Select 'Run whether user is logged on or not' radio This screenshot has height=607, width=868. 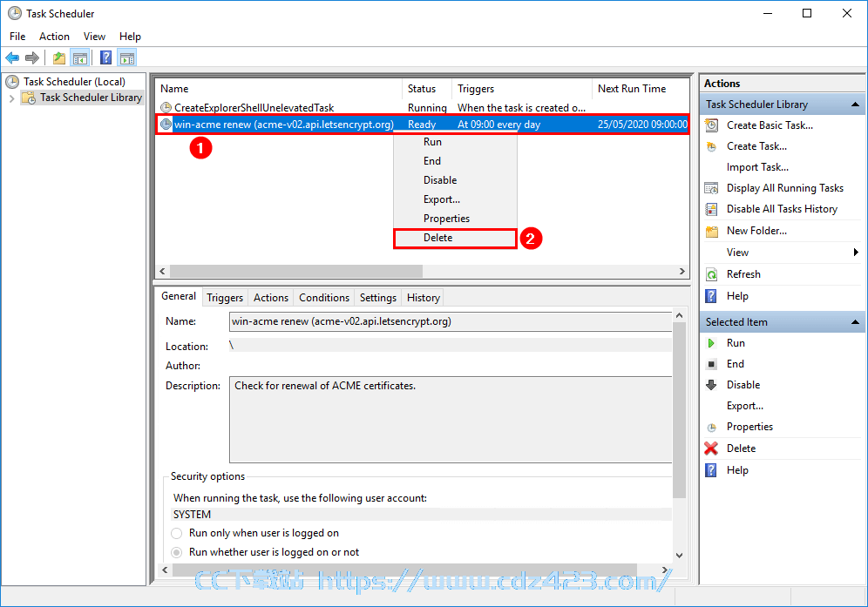(x=177, y=552)
